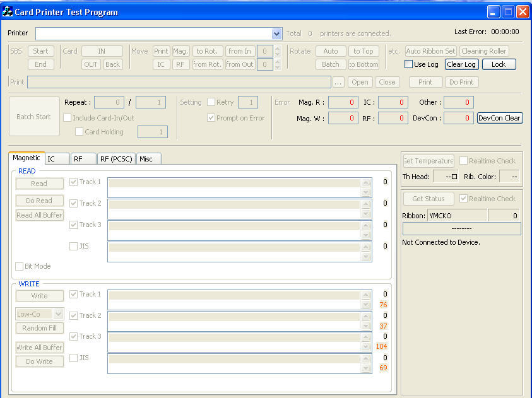532x398 pixels.
Task: Decrease the from Out stepper value
Action: coord(278,67)
